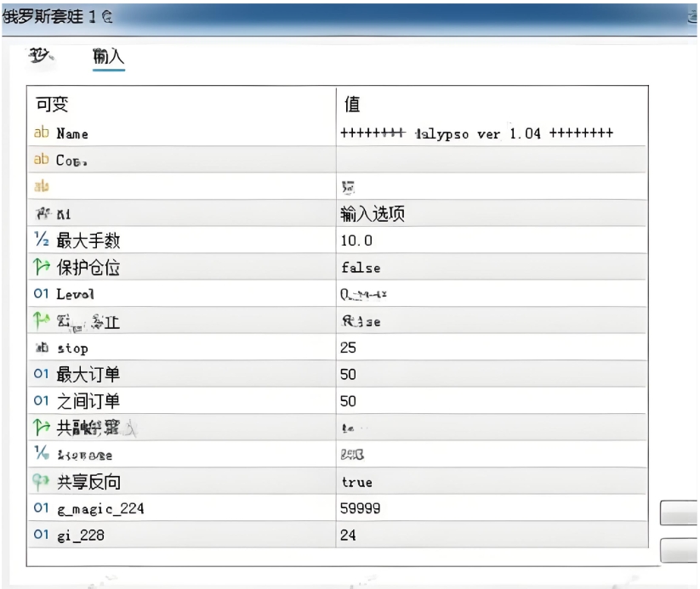
Task: Click the 01 icon beside g_magic_224
Action: [41, 507]
